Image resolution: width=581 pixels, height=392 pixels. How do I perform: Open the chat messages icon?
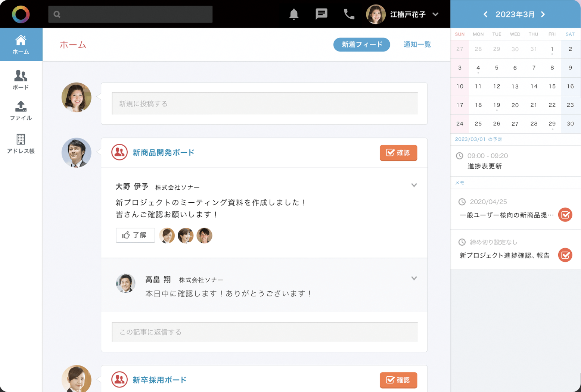tap(321, 14)
